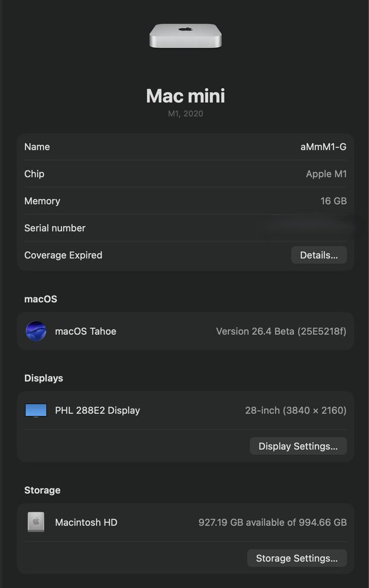The image size is (369, 588).
Task: Click the computer name aMmM1-G
Action: 323,147
